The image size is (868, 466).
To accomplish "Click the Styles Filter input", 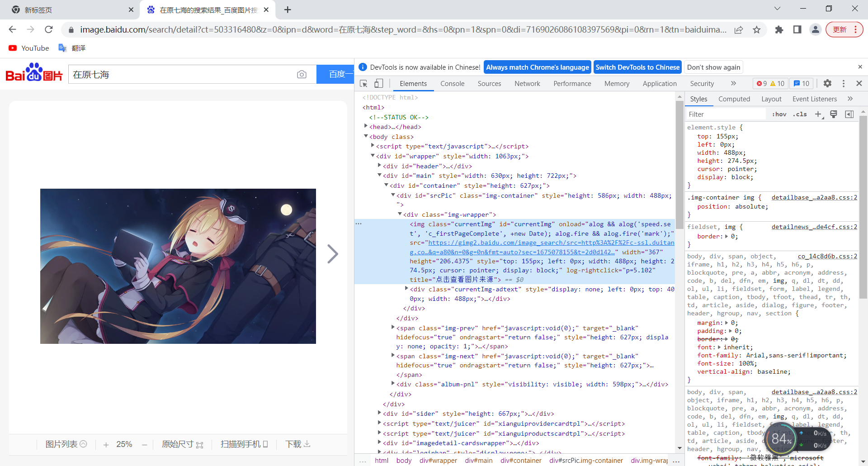I will tap(726, 114).
